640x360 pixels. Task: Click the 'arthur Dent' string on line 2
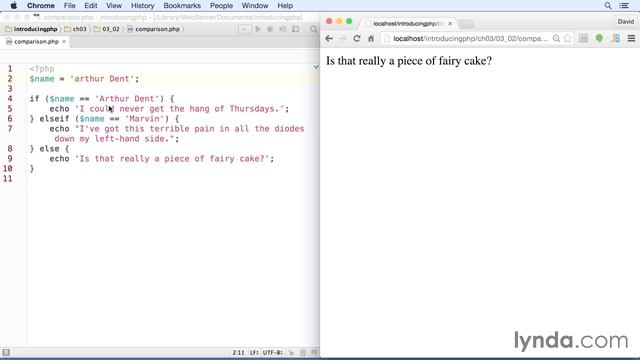click(x=102, y=79)
